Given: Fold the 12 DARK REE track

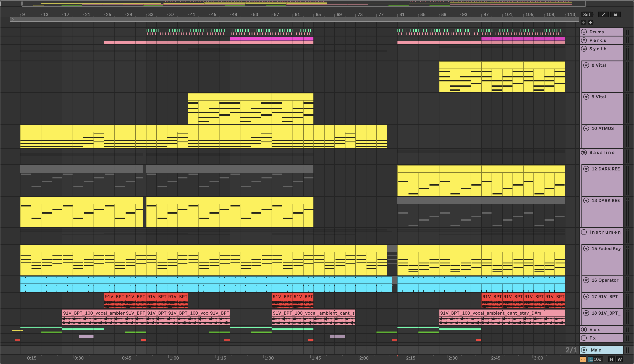Looking at the screenshot, I should [586, 169].
